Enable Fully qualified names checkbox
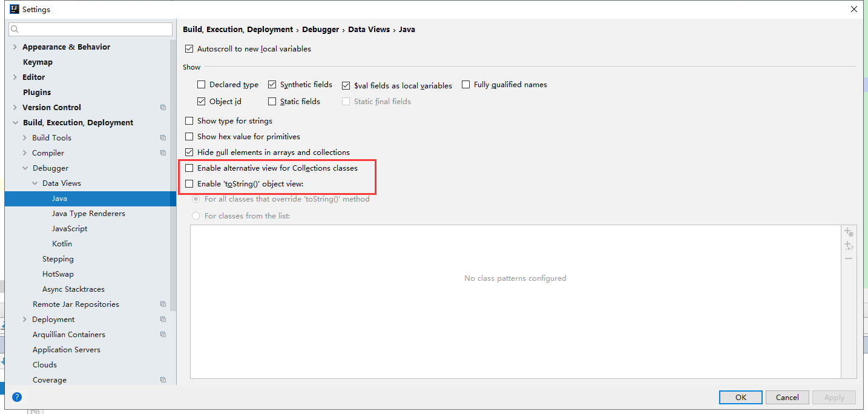This screenshot has width=868, height=414. coord(466,85)
